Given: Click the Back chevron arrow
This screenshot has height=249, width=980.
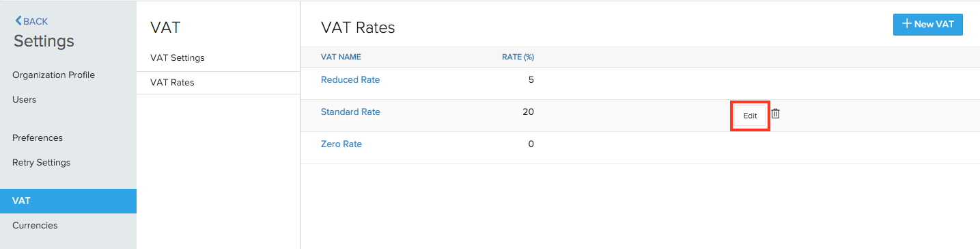Looking at the screenshot, I should 18,21.
